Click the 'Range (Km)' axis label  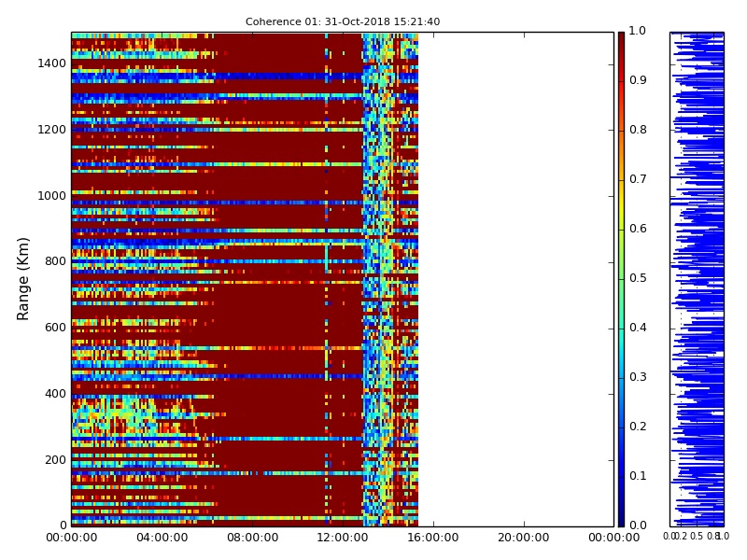click(22, 279)
